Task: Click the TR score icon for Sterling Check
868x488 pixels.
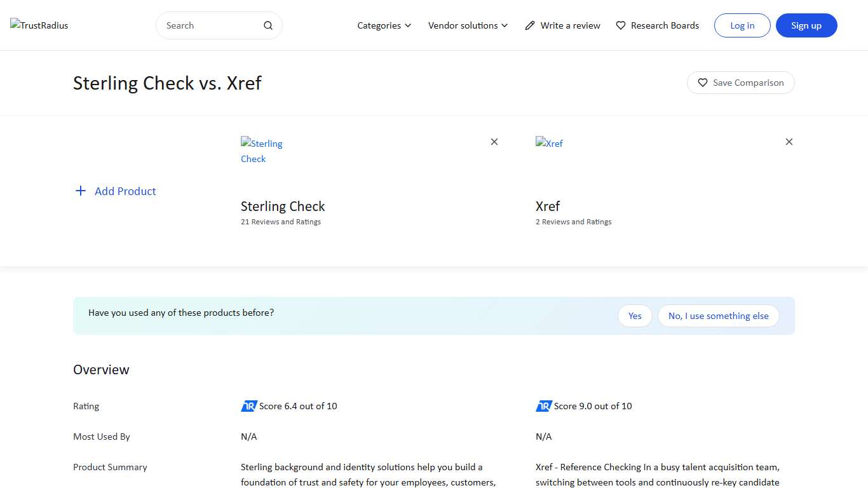Action: tap(249, 406)
